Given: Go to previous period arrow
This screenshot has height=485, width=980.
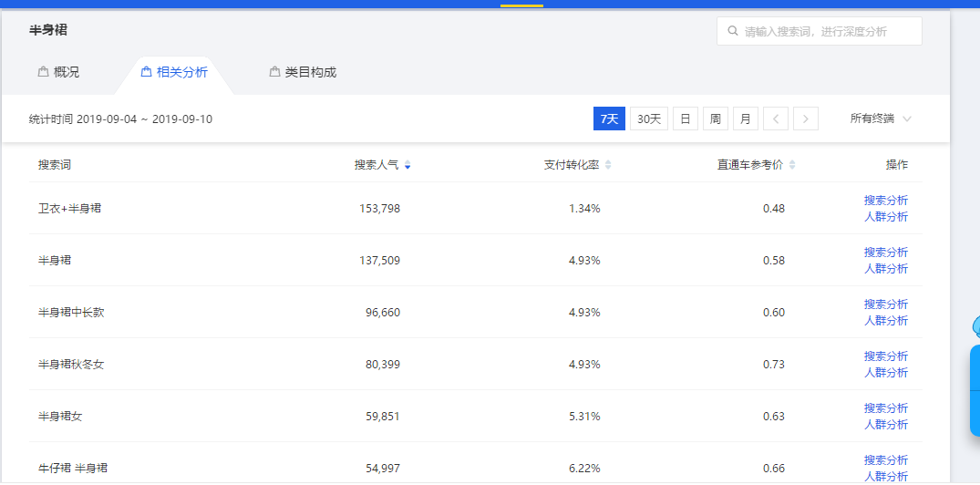Looking at the screenshot, I should point(775,119).
